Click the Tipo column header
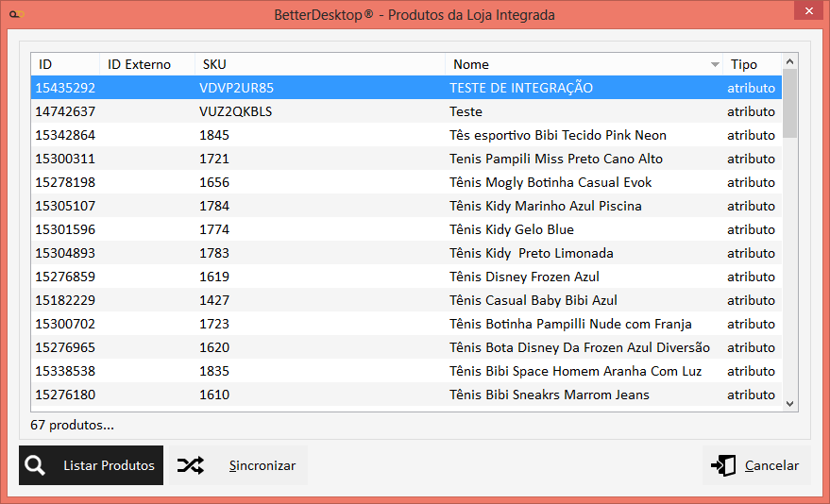 751,64
